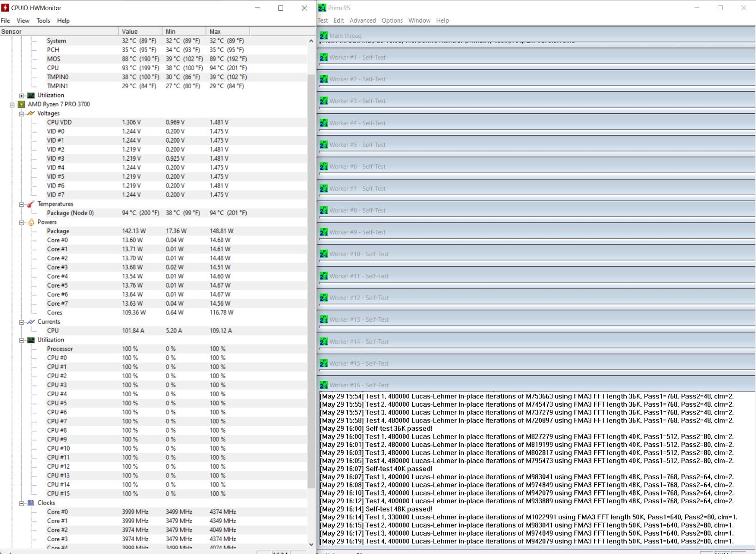Open HWMonitor File menu
756x554 pixels.
[x=6, y=21]
